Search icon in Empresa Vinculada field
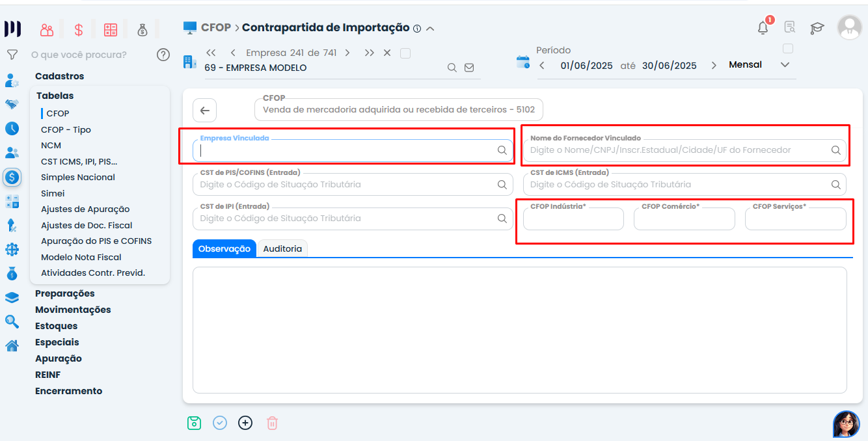868x441 pixels. (x=502, y=150)
